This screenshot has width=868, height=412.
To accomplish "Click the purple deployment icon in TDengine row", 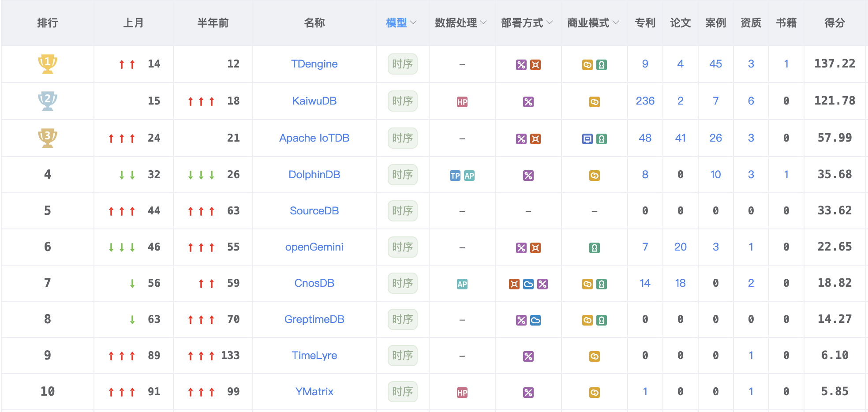I will coord(521,65).
